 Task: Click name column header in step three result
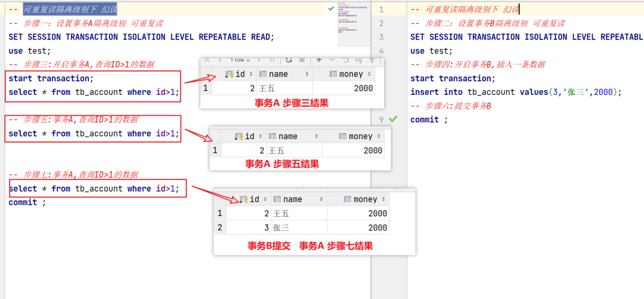click(x=278, y=75)
